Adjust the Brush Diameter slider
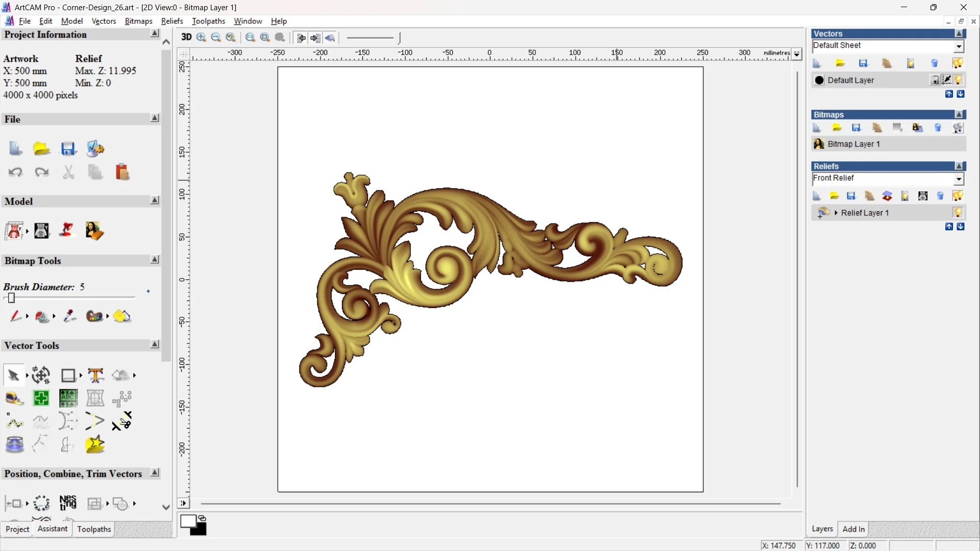This screenshot has width=980, height=551. [x=11, y=298]
